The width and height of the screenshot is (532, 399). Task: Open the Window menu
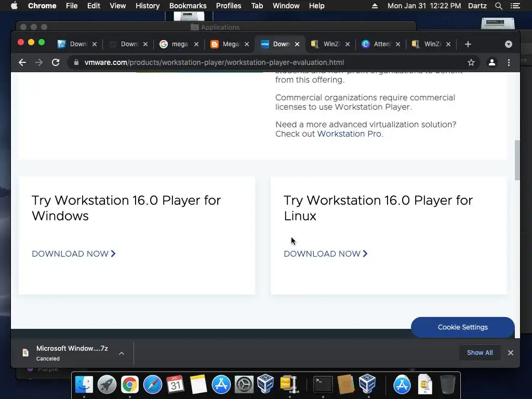pyautogui.click(x=286, y=6)
